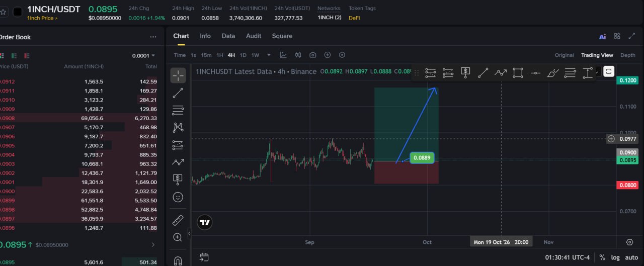Select the trend line drawing tool

tap(178, 93)
